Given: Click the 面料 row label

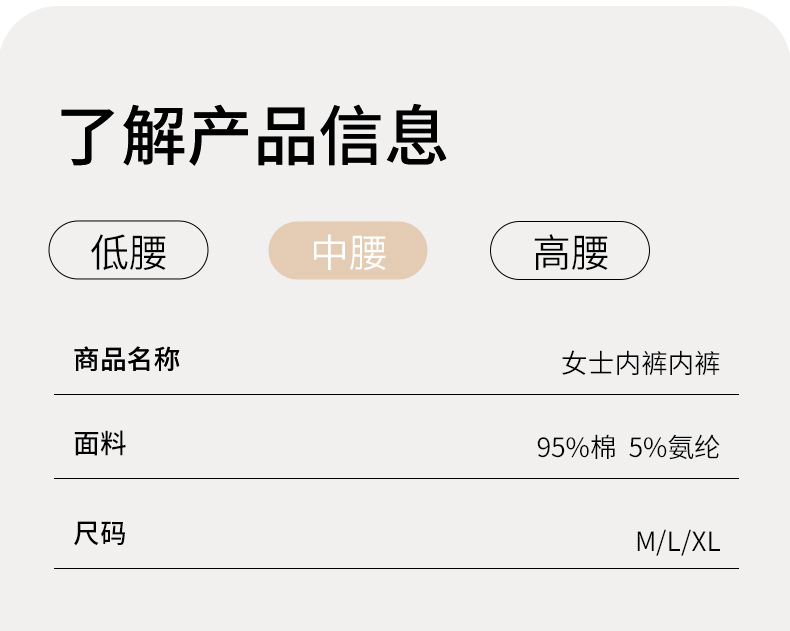Looking at the screenshot, I should tap(100, 444).
